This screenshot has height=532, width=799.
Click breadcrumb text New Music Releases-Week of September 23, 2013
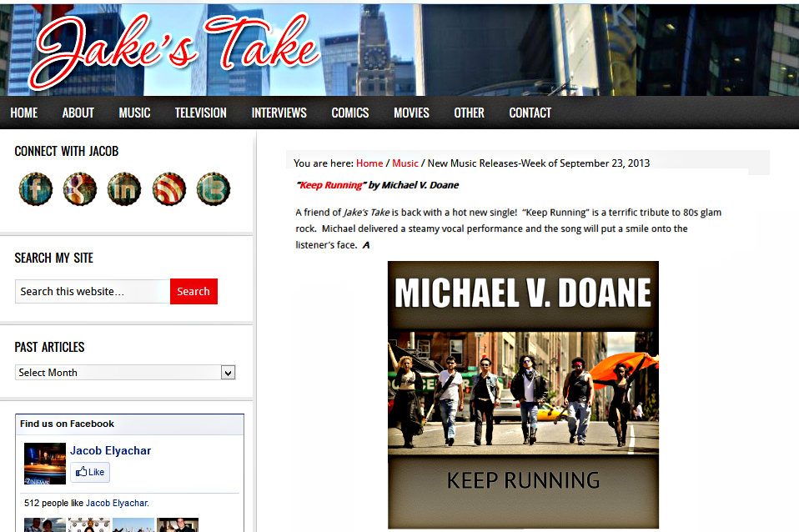[x=539, y=163]
